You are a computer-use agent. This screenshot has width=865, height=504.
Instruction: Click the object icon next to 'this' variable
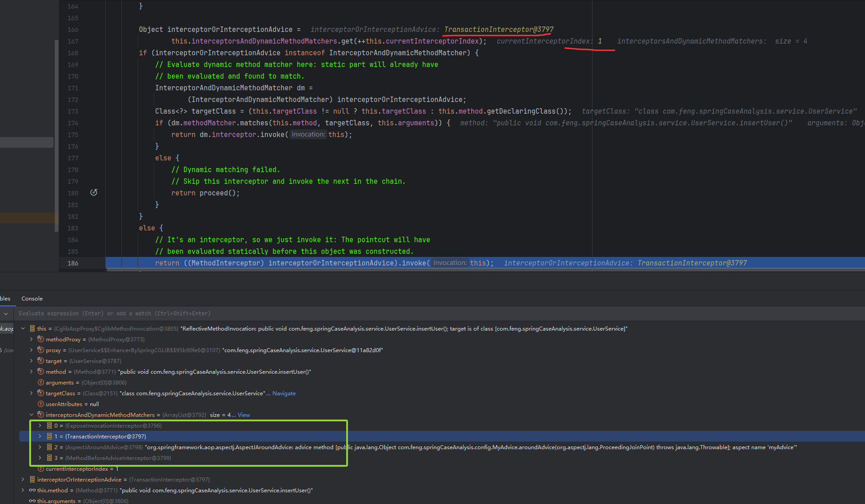pos(32,328)
